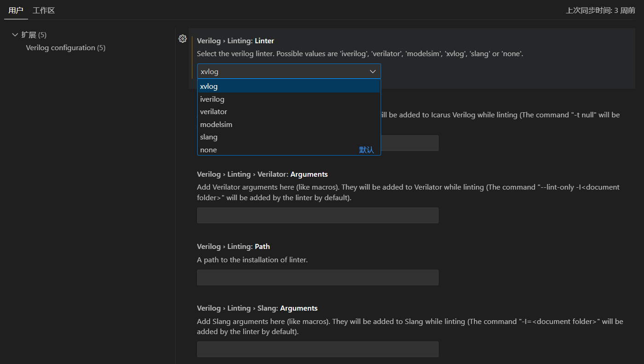Click the 上次同步时间: 3 周前 sync status text
Screen dimensions: 644x364
[x=600, y=10]
